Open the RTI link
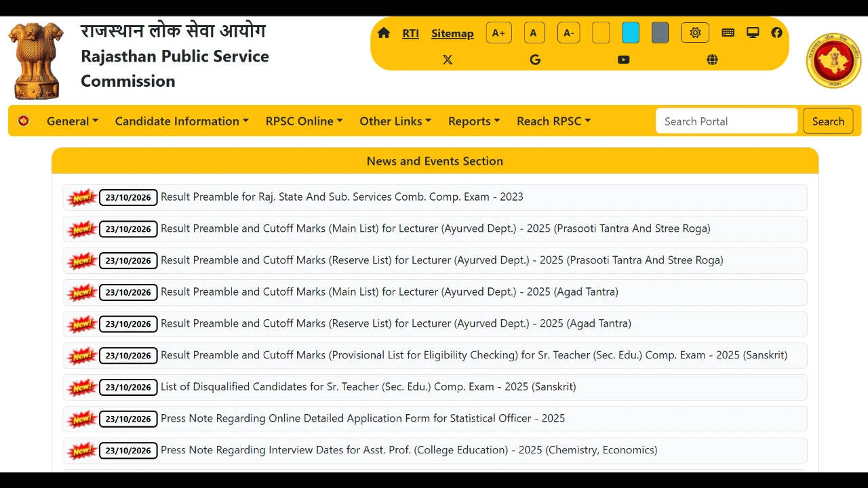Image resolution: width=868 pixels, height=488 pixels. coord(410,33)
